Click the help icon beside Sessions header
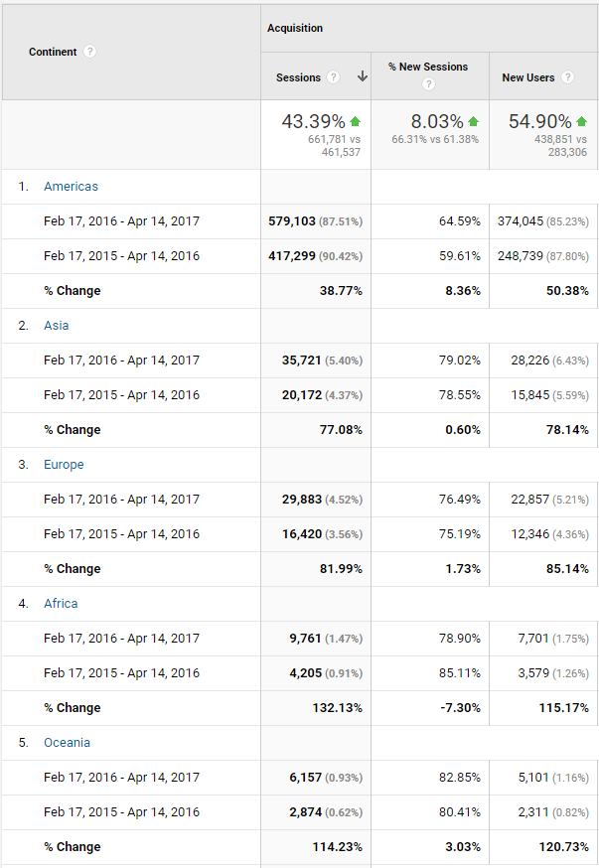This screenshot has width=599, height=868. click(333, 76)
